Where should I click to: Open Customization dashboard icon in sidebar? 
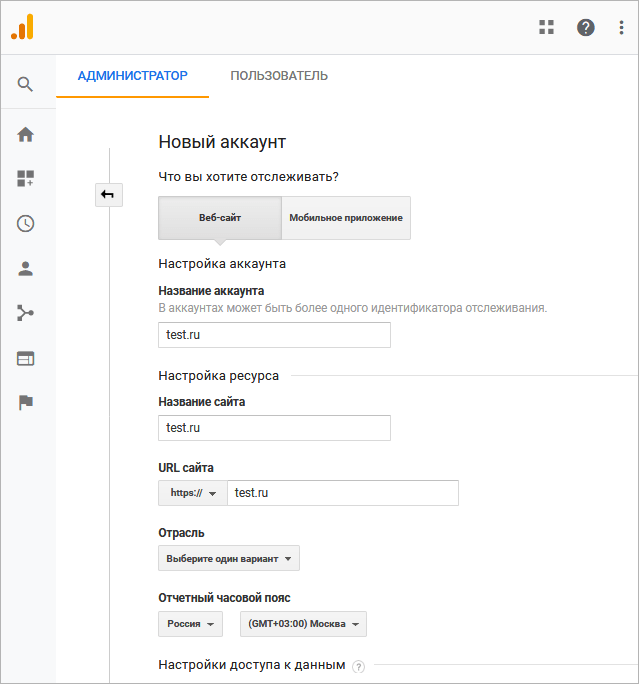[x=25, y=178]
